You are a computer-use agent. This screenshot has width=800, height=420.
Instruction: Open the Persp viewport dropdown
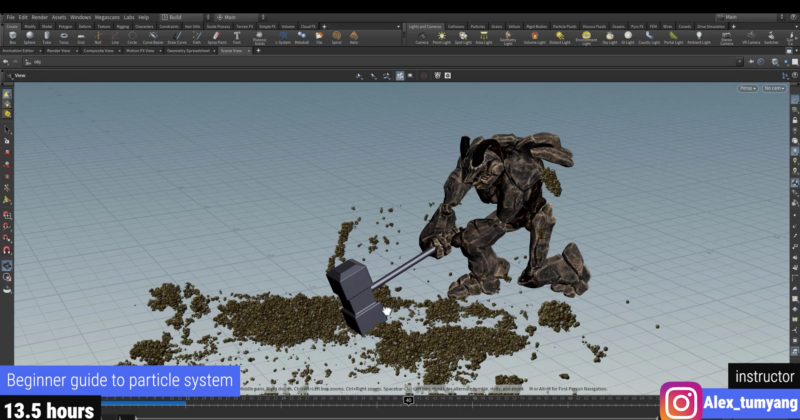pos(747,89)
